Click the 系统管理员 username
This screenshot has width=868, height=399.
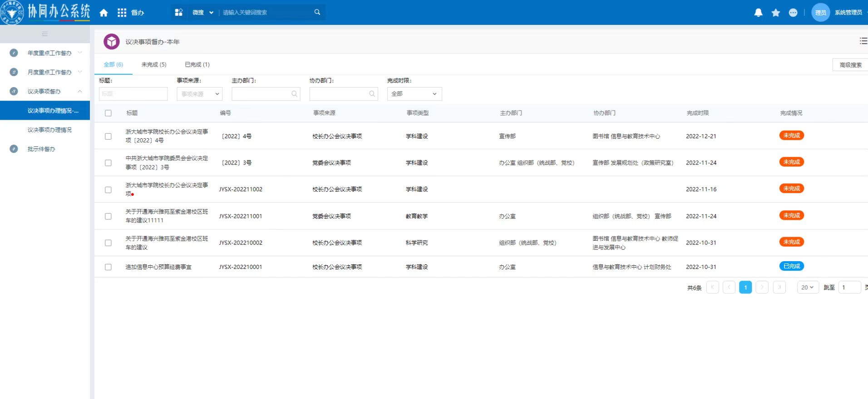coord(848,13)
